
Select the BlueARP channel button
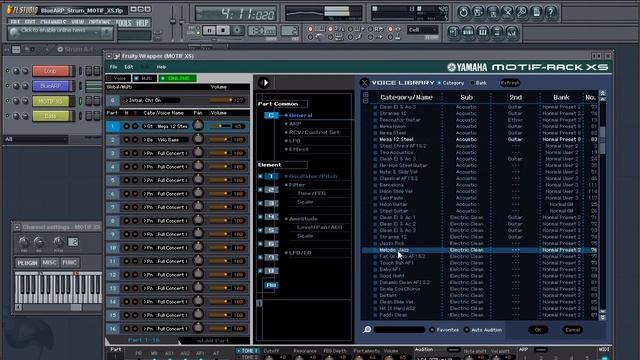(x=51, y=86)
